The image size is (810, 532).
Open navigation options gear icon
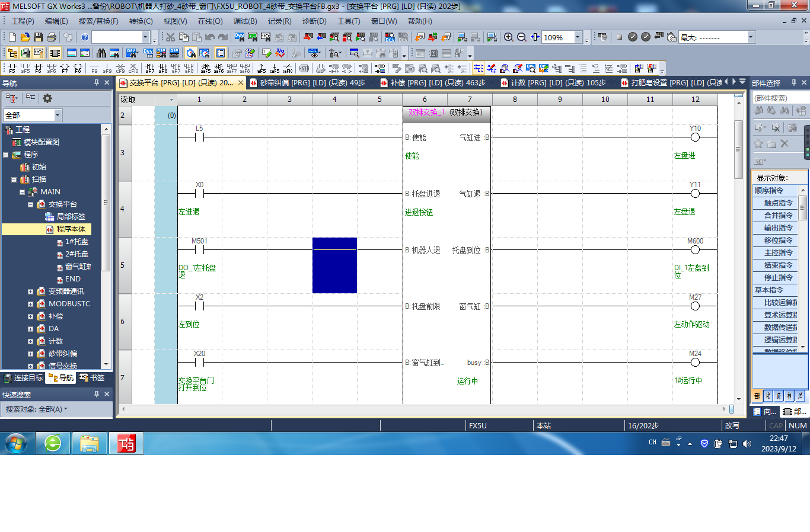click(47, 98)
